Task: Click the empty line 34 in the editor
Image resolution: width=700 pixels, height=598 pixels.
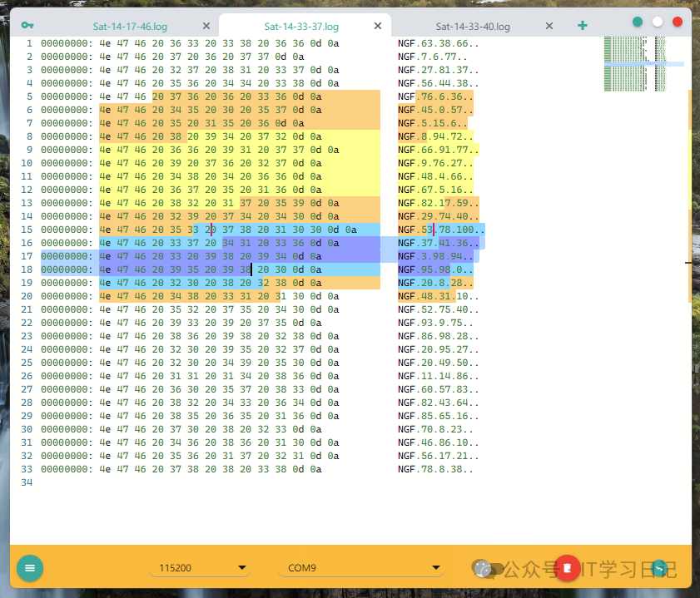Action: click(x=250, y=482)
